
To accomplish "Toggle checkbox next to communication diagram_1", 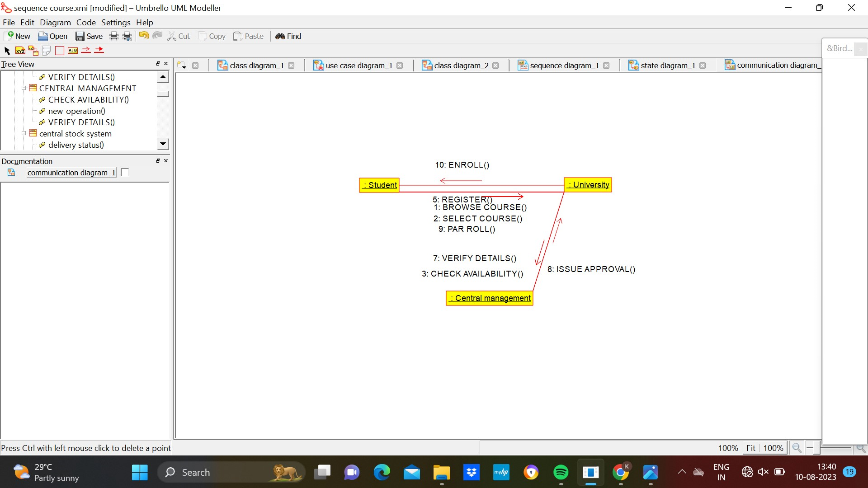I will pyautogui.click(x=125, y=172).
